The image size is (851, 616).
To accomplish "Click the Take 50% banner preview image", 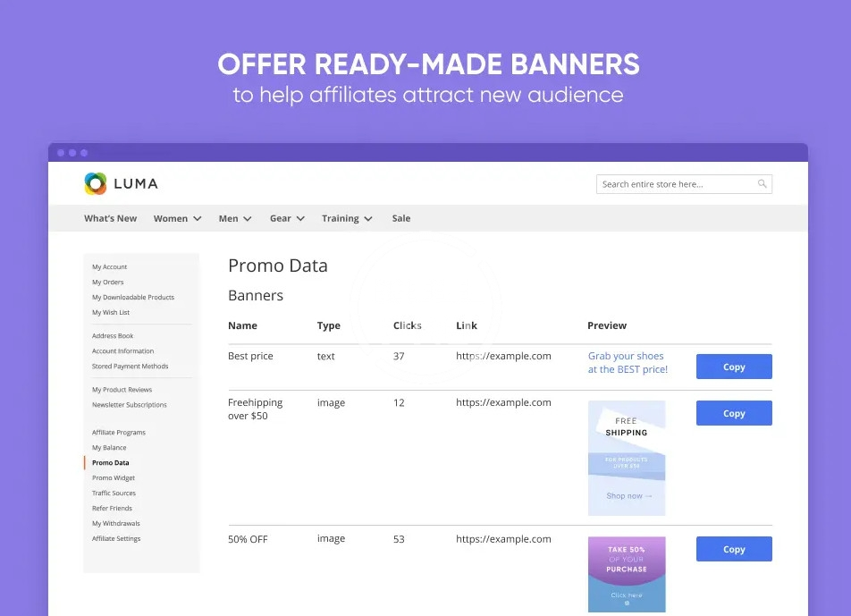I will coord(627,574).
